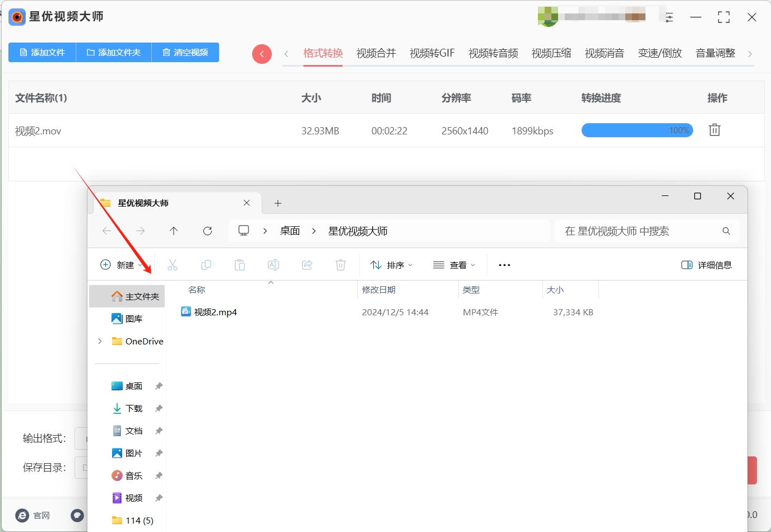Screen dimensions: 771x532
Task: Sort by the 修改日期 column header
Action: pyautogui.click(x=379, y=290)
